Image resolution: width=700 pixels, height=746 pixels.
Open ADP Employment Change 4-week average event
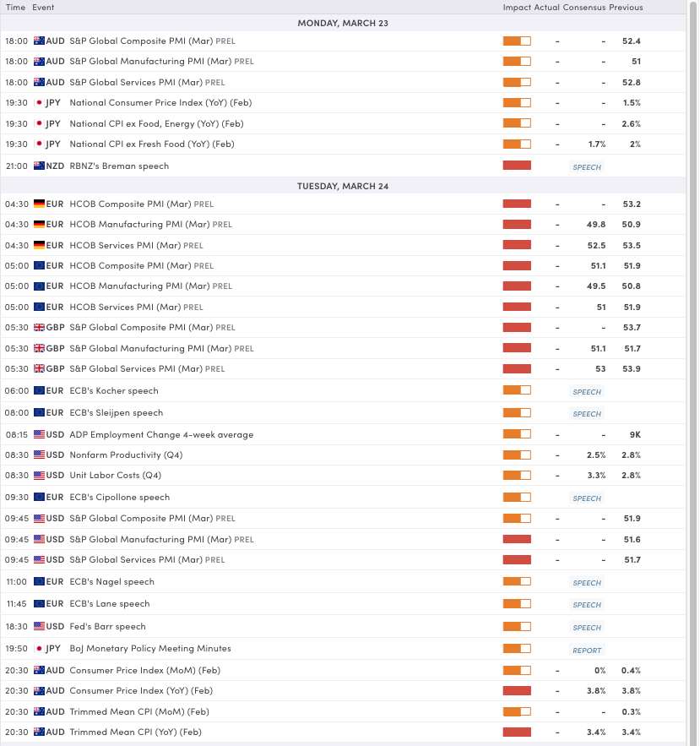[161, 434]
